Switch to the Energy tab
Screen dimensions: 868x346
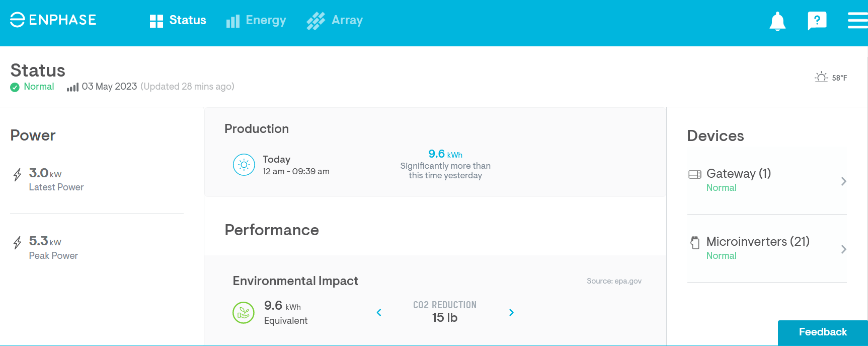[256, 20]
